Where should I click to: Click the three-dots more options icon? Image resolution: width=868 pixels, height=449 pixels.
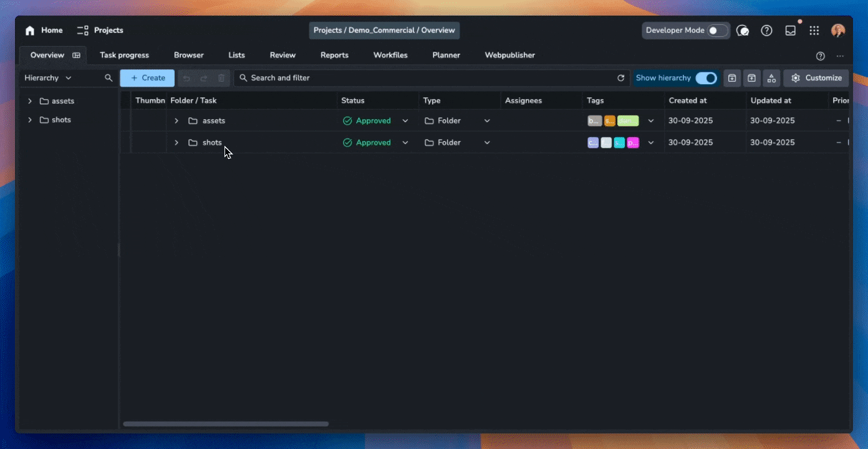pos(840,56)
